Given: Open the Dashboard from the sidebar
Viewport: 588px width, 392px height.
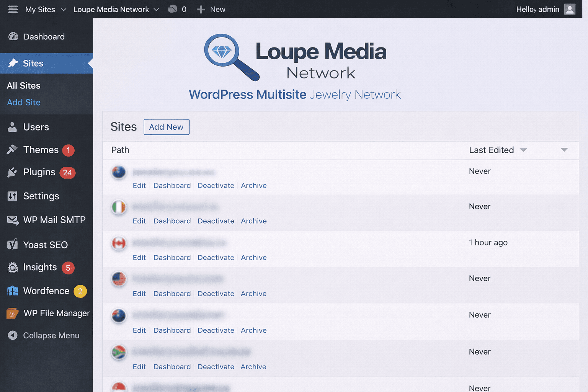Looking at the screenshot, I should click(x=14, y=36).
